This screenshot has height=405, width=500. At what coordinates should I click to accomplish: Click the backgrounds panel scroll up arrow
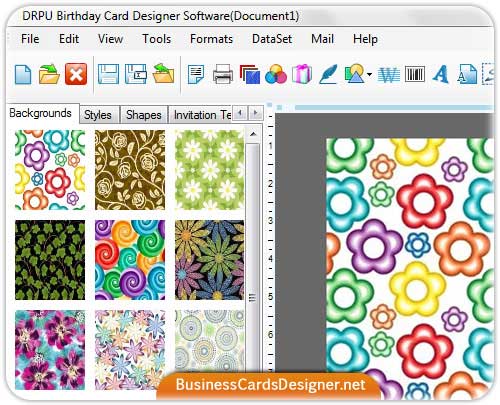(x=253, y=134)
